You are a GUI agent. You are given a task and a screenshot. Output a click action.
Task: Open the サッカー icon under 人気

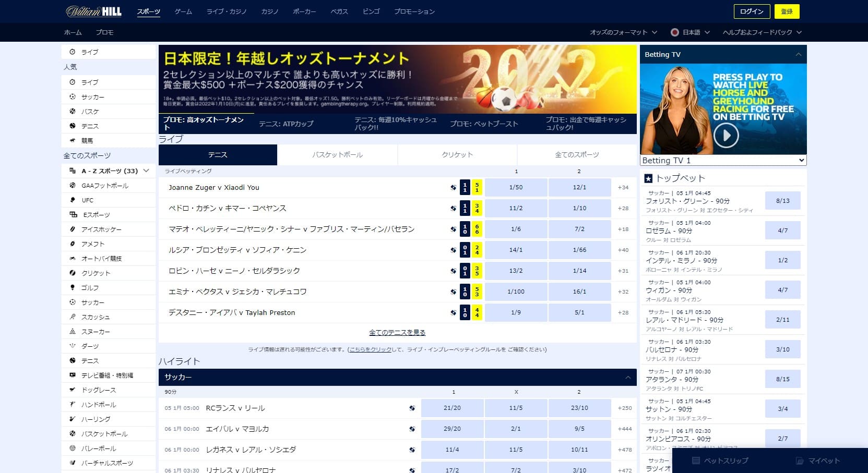[x=72, y=96]
